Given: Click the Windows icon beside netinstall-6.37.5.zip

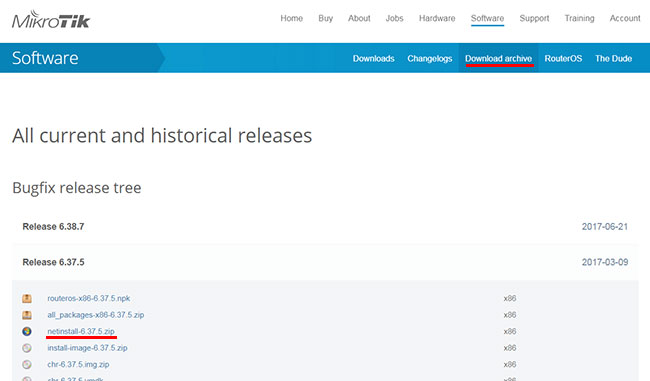Looking at the screenshot, I should pos(27,331).
